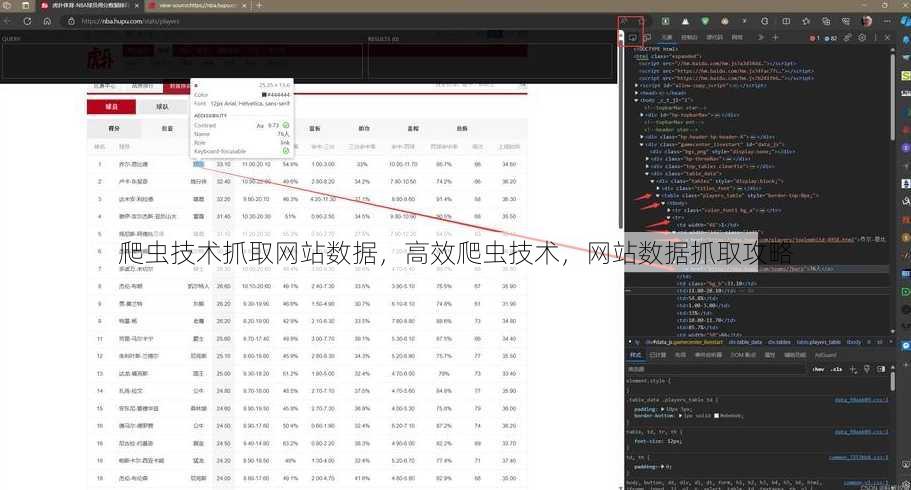Toggle :hov element state panel
Viewport: 911px width, 490px height.
tap(818, 369)
